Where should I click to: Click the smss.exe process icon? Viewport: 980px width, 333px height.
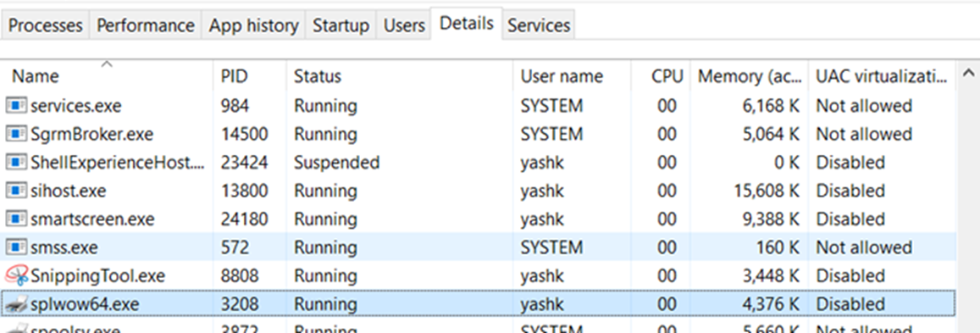[16, 247]
